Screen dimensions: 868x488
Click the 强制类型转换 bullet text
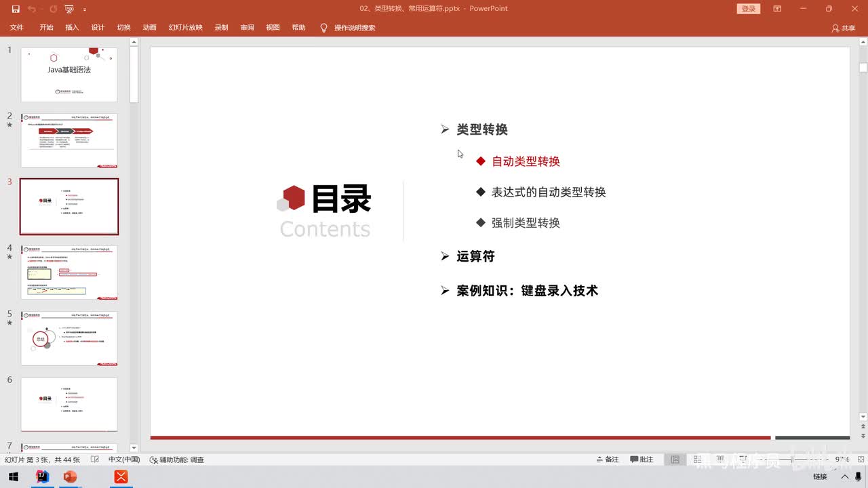click(526, 223)
